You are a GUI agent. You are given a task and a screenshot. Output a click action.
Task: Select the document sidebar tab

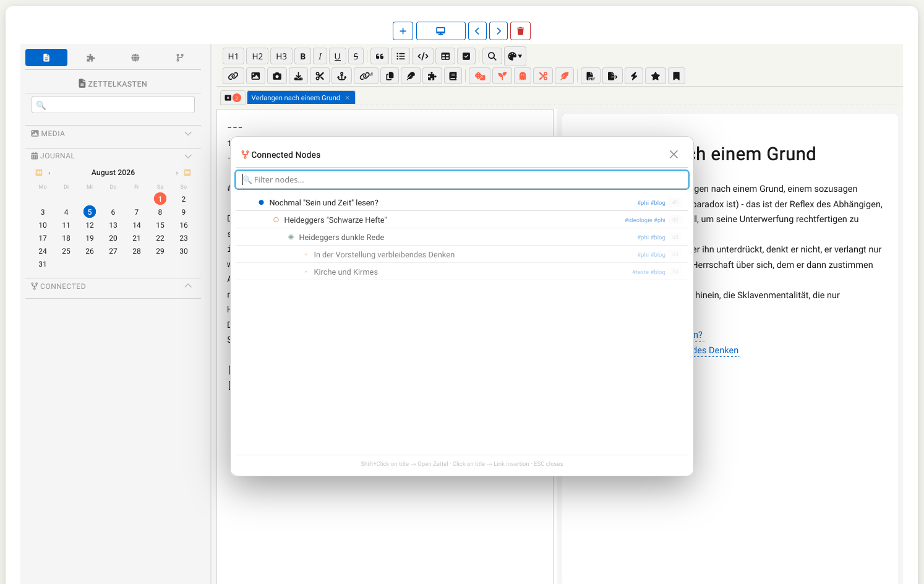(x=46, y=58)
